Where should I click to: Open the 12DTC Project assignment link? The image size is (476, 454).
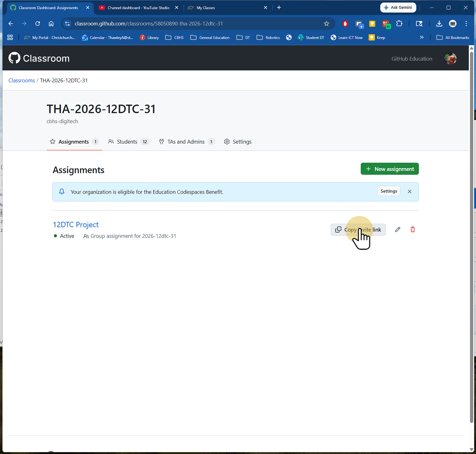tap(75, 224)
